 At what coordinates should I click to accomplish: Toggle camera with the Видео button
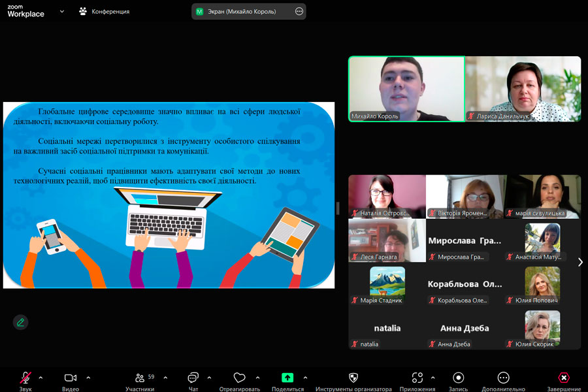click(71, 381)
